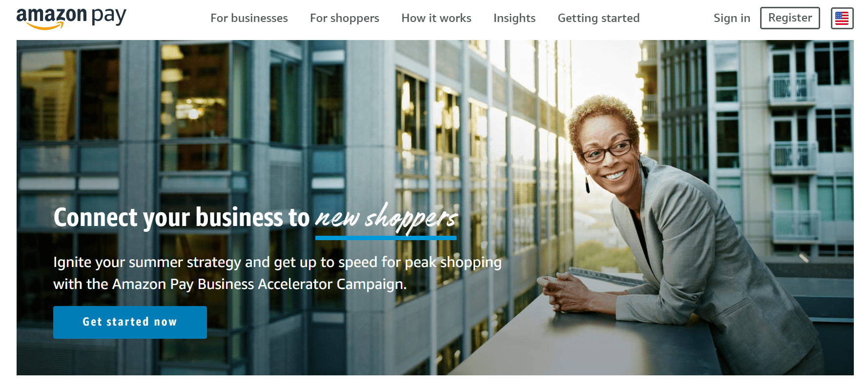This screenshot has width=868, height=390.
Task: Open the US flag country selector
Action: 842,19
